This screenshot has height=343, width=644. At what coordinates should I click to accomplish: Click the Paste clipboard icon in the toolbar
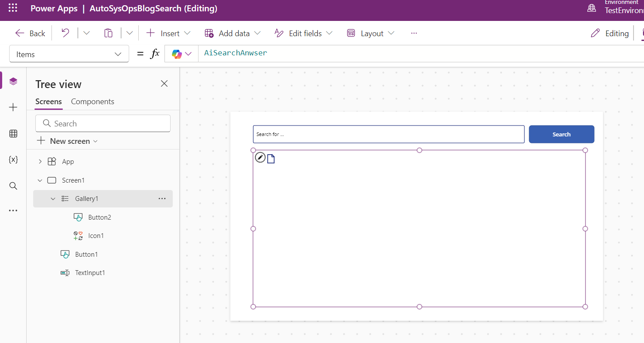[108, 33]
